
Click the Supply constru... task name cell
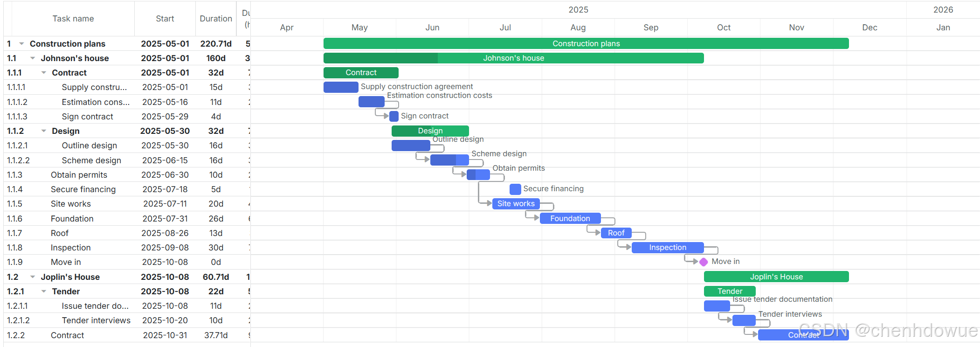click(x=94, y=87)
